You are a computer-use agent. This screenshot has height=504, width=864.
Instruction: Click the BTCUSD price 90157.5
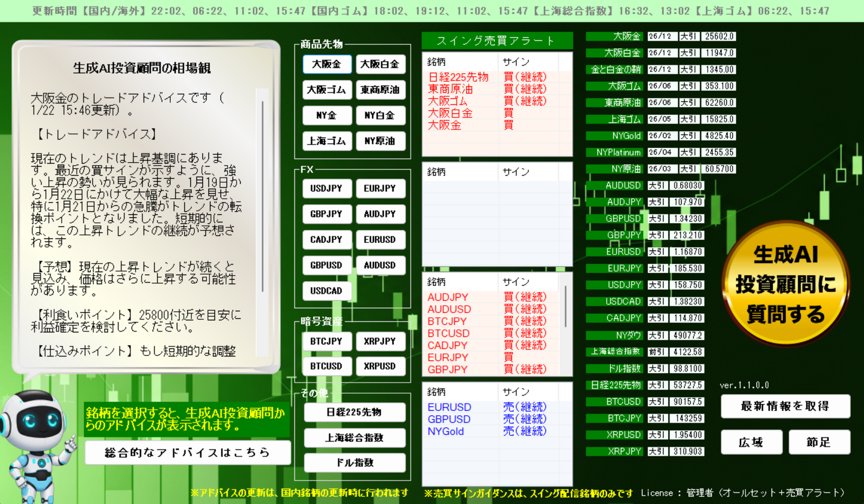point(687,402)
